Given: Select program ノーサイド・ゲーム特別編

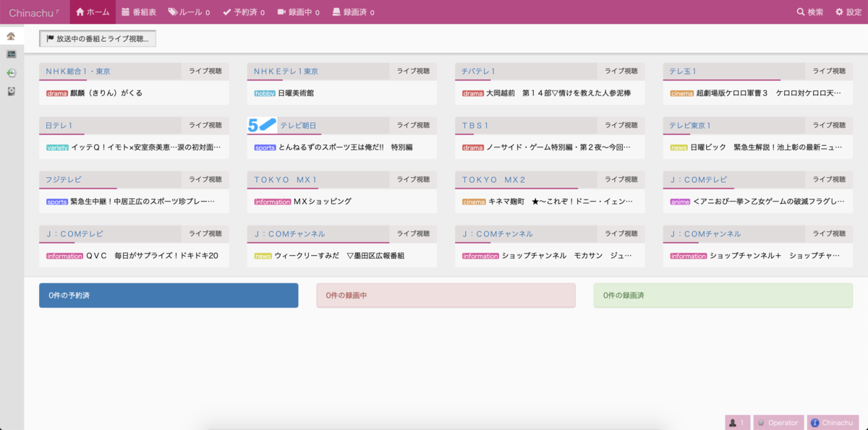Looking at the screenshot, I should pyautogui.click(x=558, y=147).
